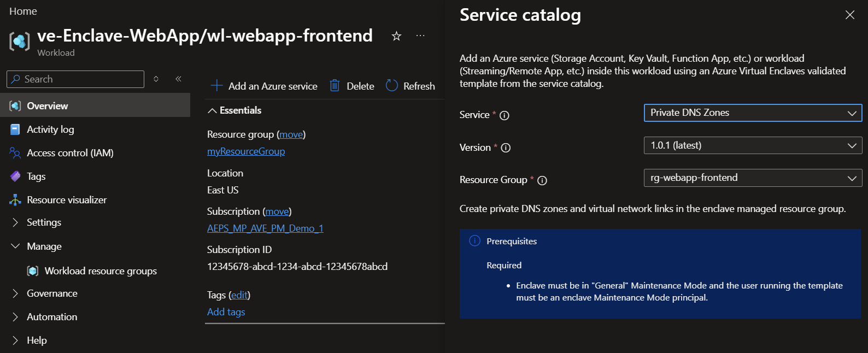Show info tooltip for Version field
This screenshot has width=868, height=353.
pos(506,148)
